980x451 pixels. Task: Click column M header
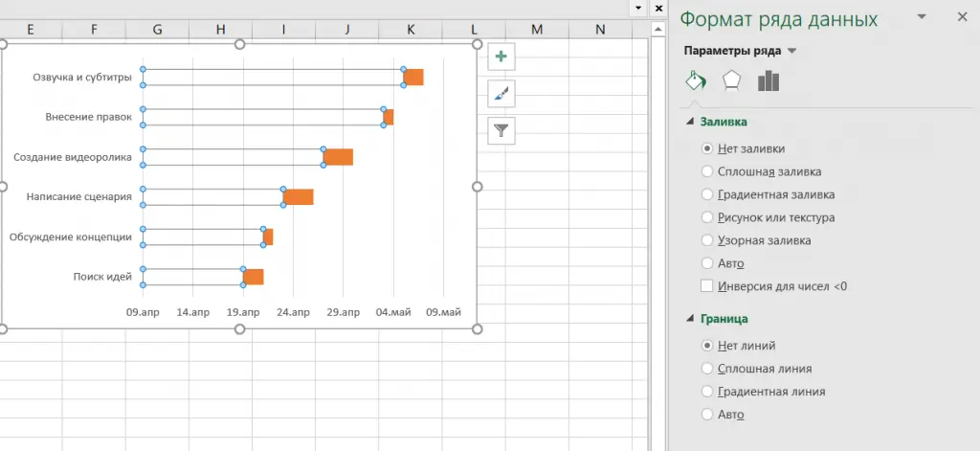click(x=537, y=30)
